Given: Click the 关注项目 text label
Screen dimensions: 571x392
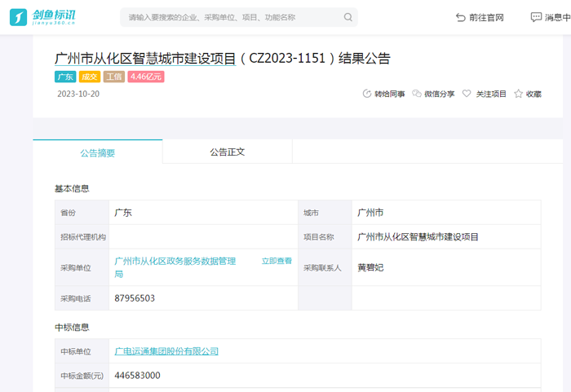Looking at the screenshot, I should click(491, 94).
